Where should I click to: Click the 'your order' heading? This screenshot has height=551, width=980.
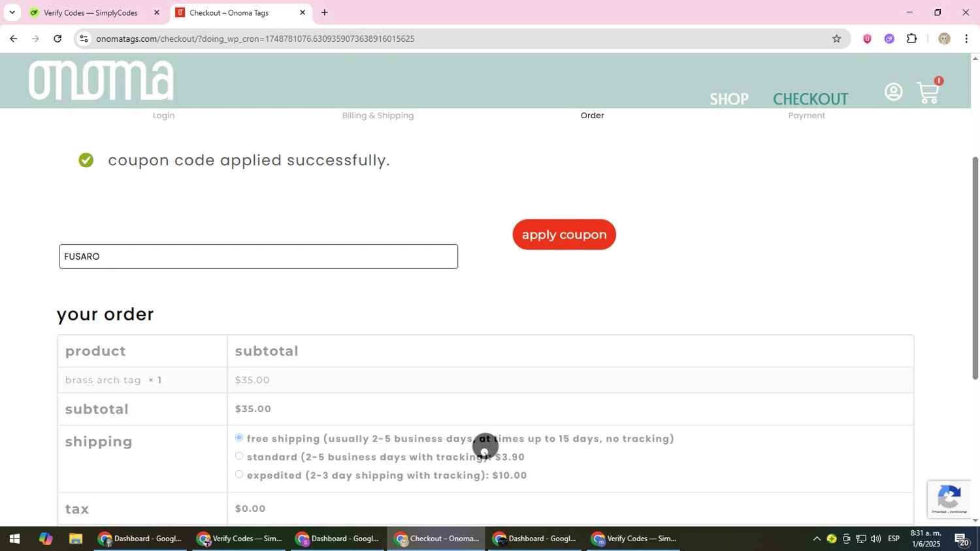tap(106, 315)
